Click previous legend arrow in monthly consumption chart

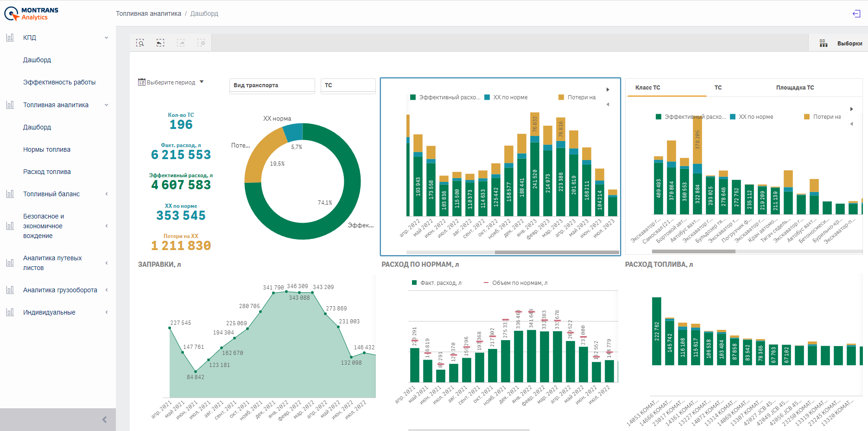click(x=608, y=104)
